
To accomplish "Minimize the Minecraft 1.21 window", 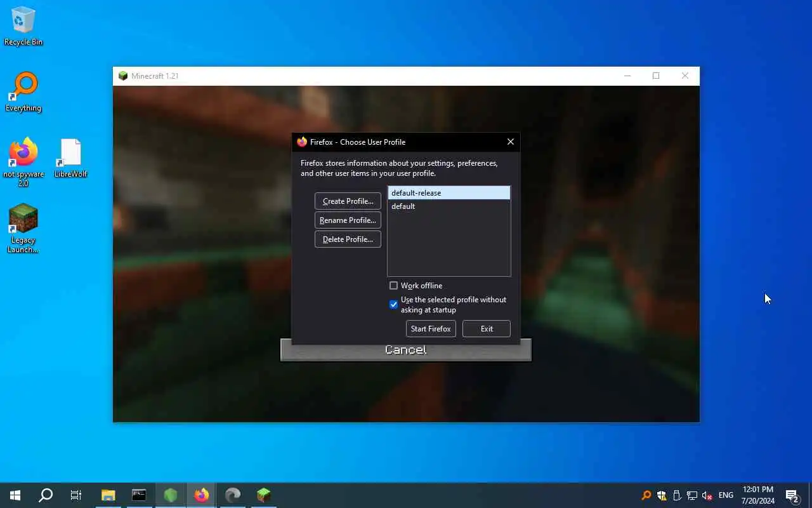I will (x=627, y=76).
